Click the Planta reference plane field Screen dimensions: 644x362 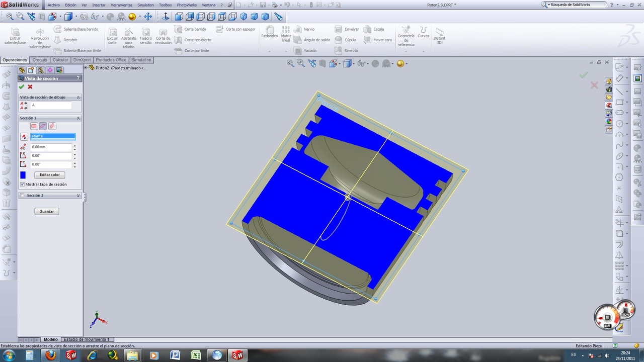point(53,136)
